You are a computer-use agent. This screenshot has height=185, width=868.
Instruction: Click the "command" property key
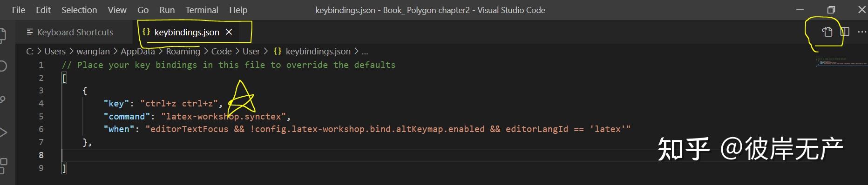[x=127, y=116]
